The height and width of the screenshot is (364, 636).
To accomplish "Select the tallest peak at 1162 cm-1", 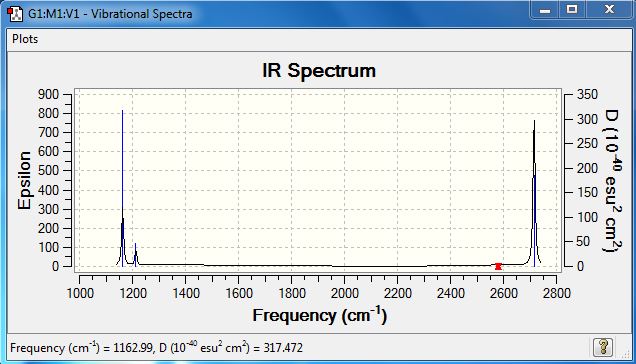I will pos(122,187).
